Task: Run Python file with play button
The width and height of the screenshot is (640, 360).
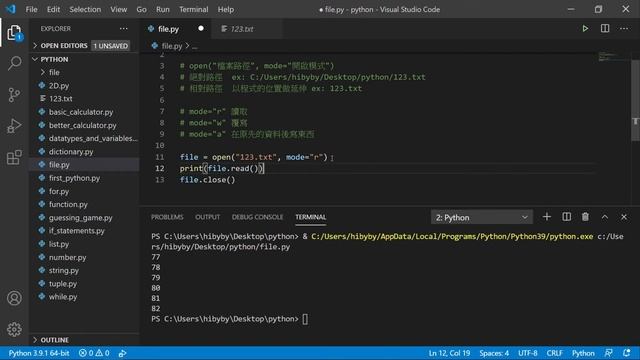Action: (x=585, y=29)
